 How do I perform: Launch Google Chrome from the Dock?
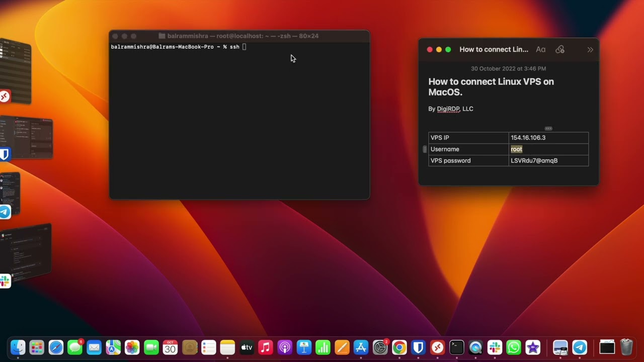click(399, 347)
